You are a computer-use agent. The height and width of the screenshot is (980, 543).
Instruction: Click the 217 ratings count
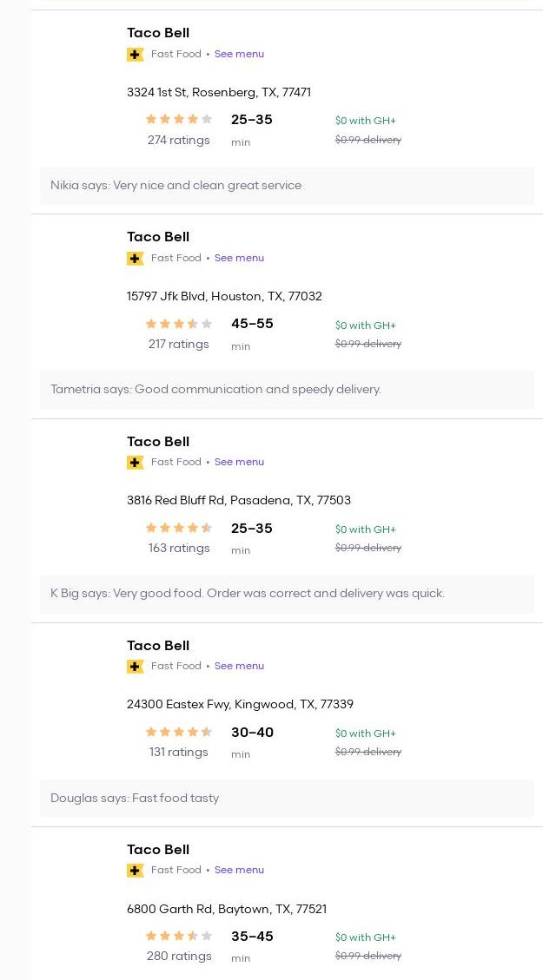point(178,344)
